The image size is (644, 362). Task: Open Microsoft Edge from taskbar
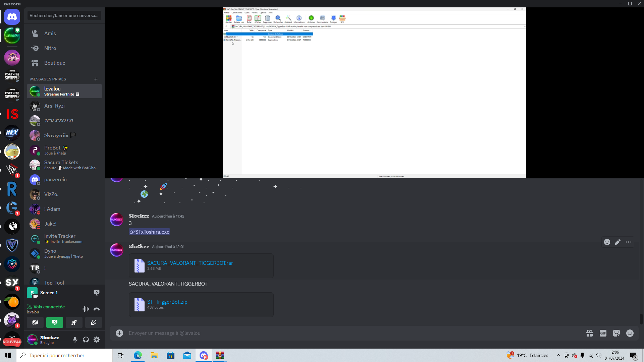point(138,355)
